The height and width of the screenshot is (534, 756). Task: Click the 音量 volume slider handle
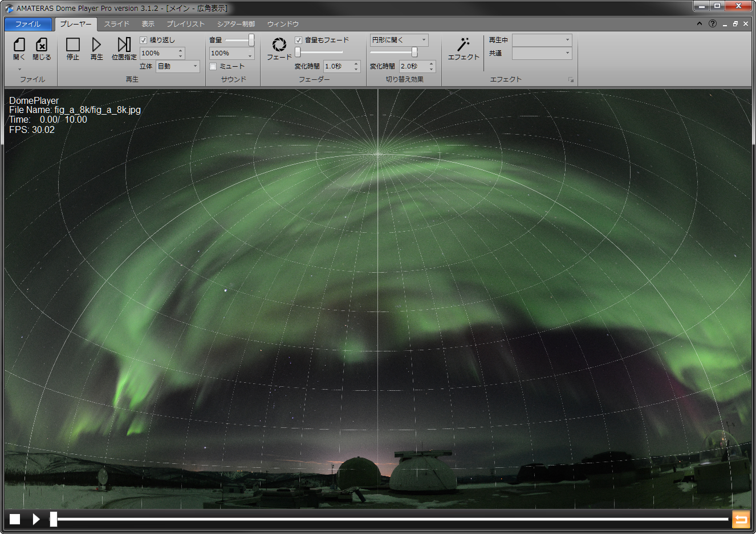pyautogui.click(x=251, y=40)
